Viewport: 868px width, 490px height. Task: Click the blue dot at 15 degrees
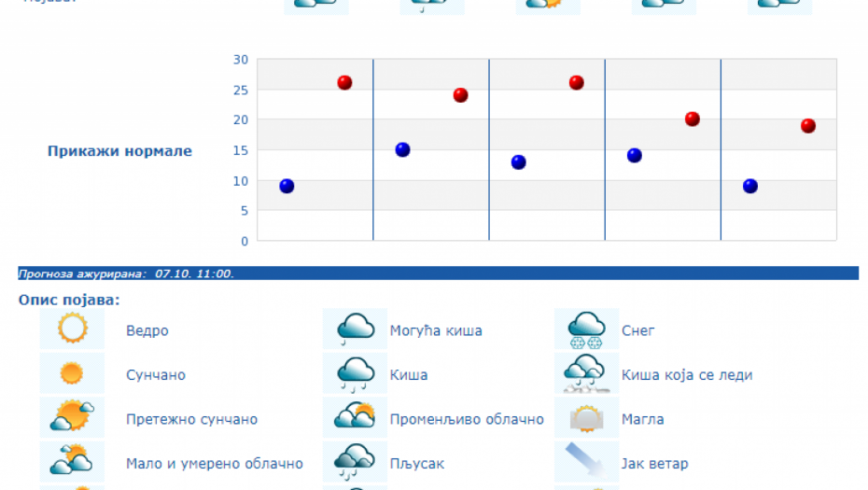(x=402, y=149)
